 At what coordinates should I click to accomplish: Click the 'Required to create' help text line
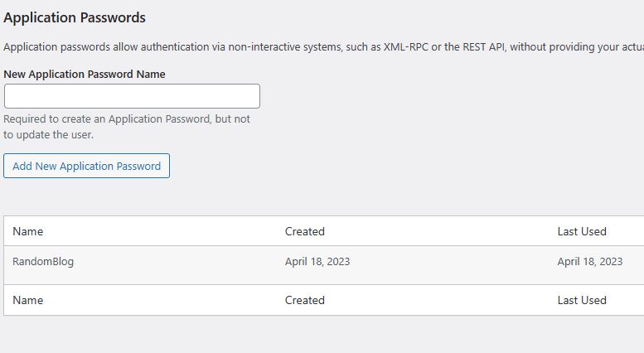click(x=126, y=118)
